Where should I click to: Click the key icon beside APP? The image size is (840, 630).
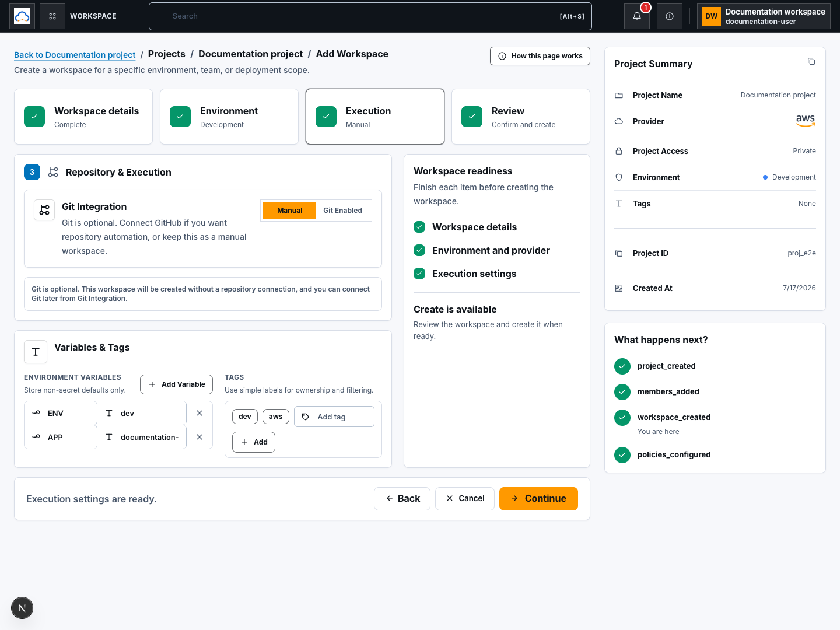(36, 437)
